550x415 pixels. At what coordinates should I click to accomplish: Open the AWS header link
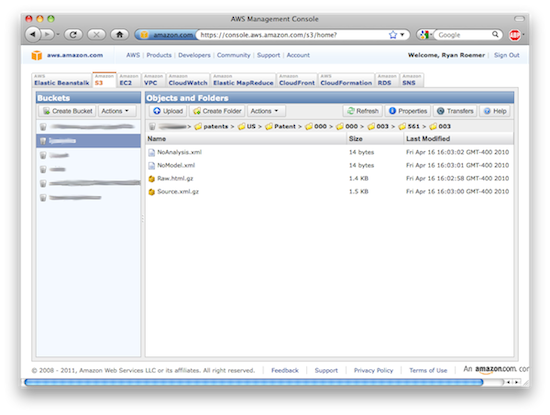[133, 55]
